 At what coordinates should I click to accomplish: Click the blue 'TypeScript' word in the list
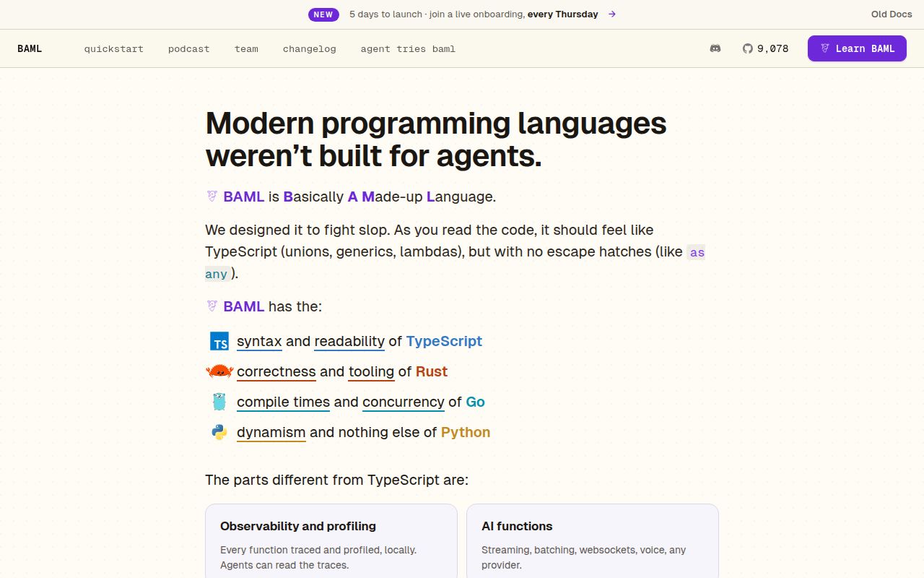pos(444,341)
